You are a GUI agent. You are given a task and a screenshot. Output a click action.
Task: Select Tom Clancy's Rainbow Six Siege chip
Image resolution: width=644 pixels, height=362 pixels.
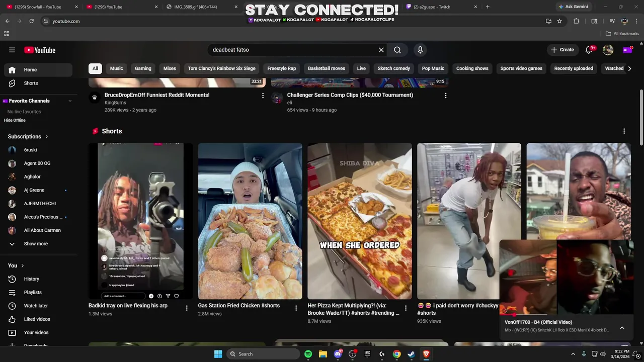(221, 68)
